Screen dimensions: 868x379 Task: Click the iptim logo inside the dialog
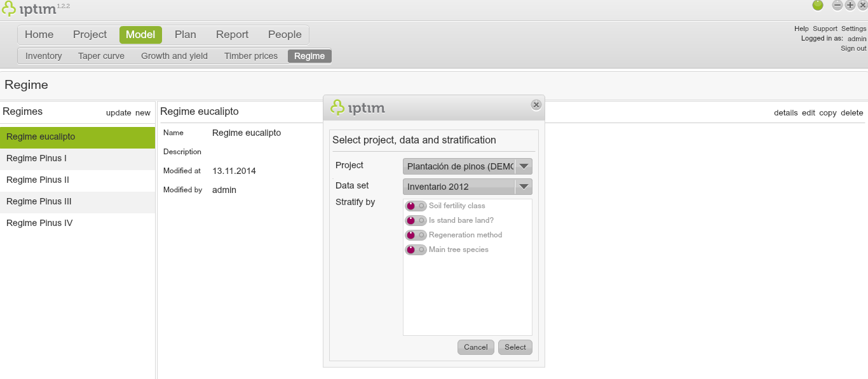(x=358, y=108)
